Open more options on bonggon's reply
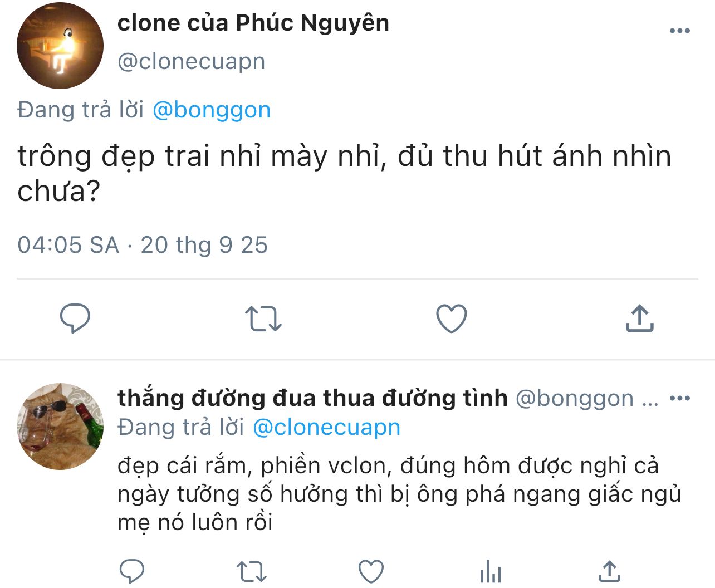This screenshot has height=588, width=715. tap(679, 399)
